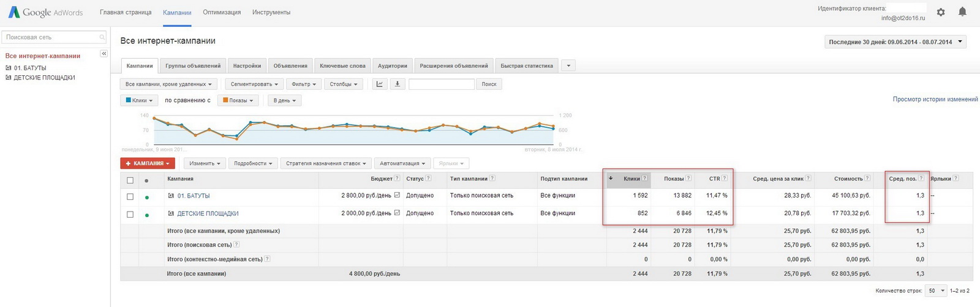Sort by the Стоимость column header
This screenshot has width=980, height=307.
pyautogui.click(x=848, y=179)
